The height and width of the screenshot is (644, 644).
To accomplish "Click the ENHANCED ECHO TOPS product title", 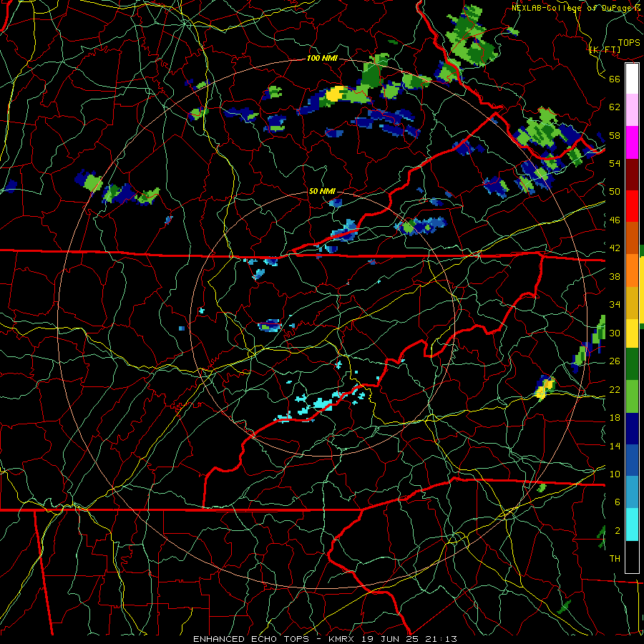I will [x=253, y=639].
